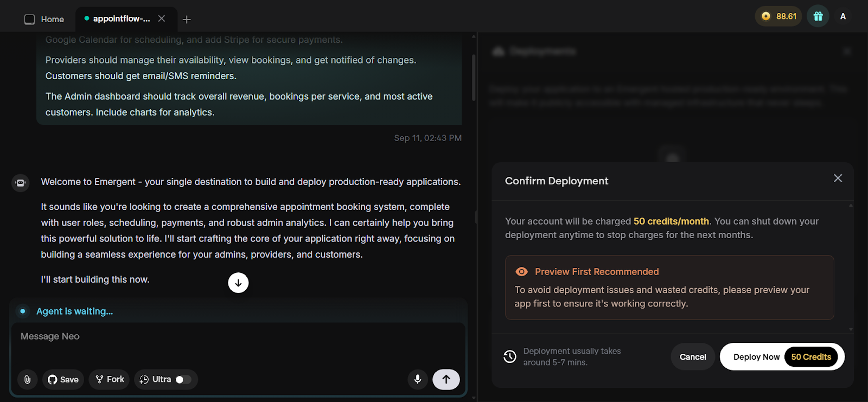The height and width of the screenshot is (402, 868).
Task: Click 'Deployment usually takes around 5-7 mins' text
Action: click(x=572, y=356)
